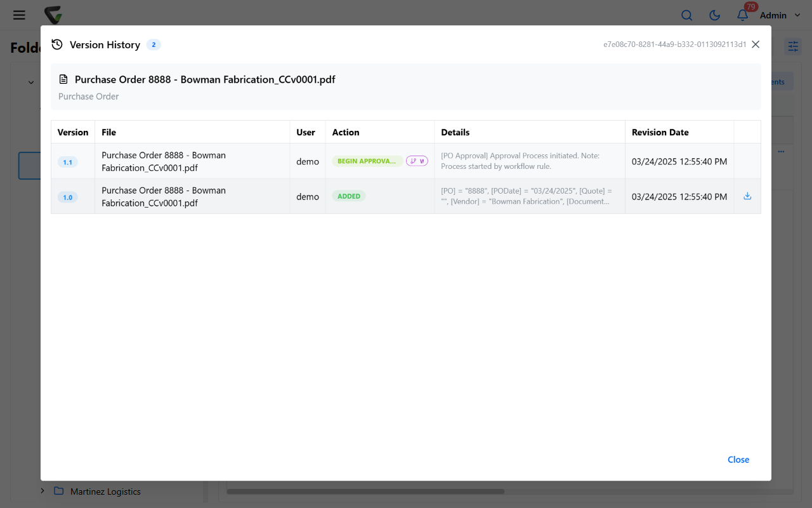The height and width of the screenshot is (508, 812).
Task: Open notifications bell with 79 badge
Action: [x=743, y=15]
